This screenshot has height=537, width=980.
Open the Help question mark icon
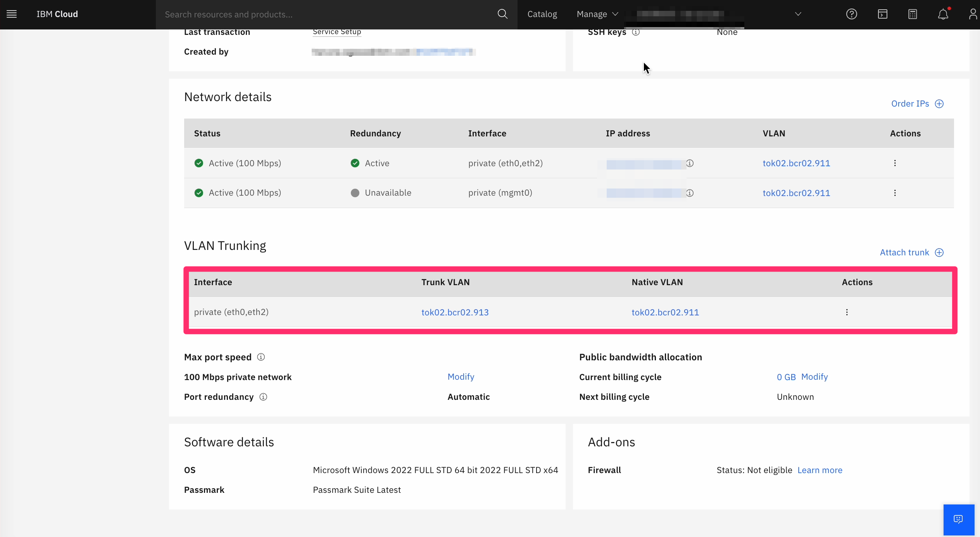click(851, 14)
